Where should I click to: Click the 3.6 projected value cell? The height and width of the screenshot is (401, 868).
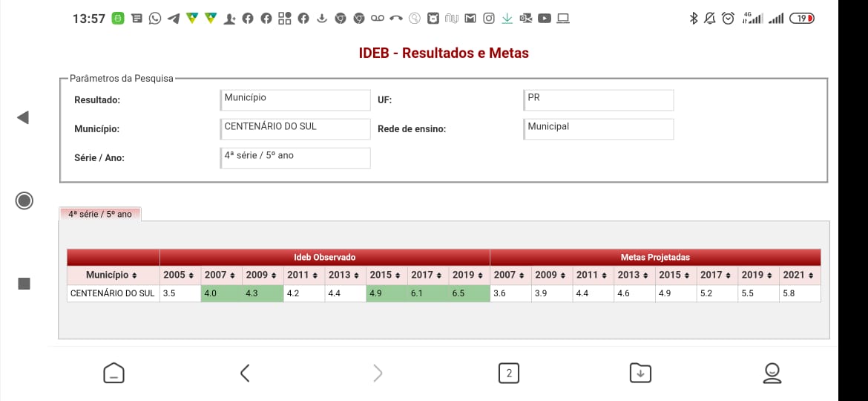click(x=511, y=293)
